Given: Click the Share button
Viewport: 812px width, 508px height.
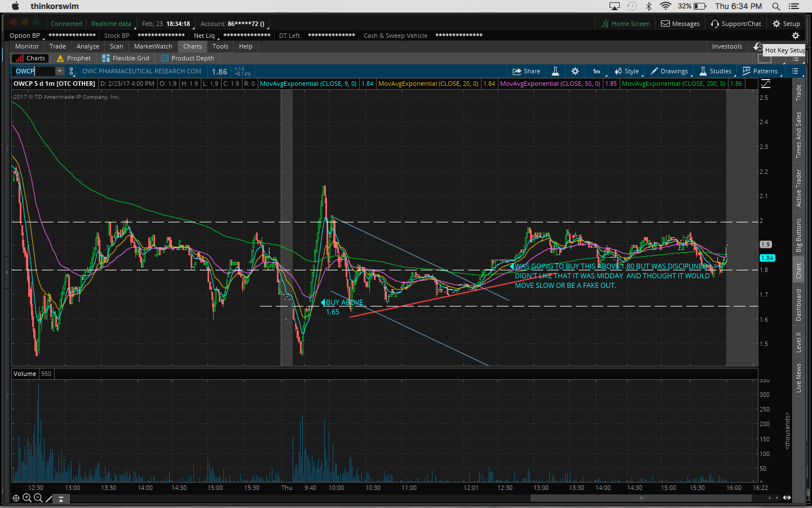Looking at the screenshot, I should (x=526, y=71).
